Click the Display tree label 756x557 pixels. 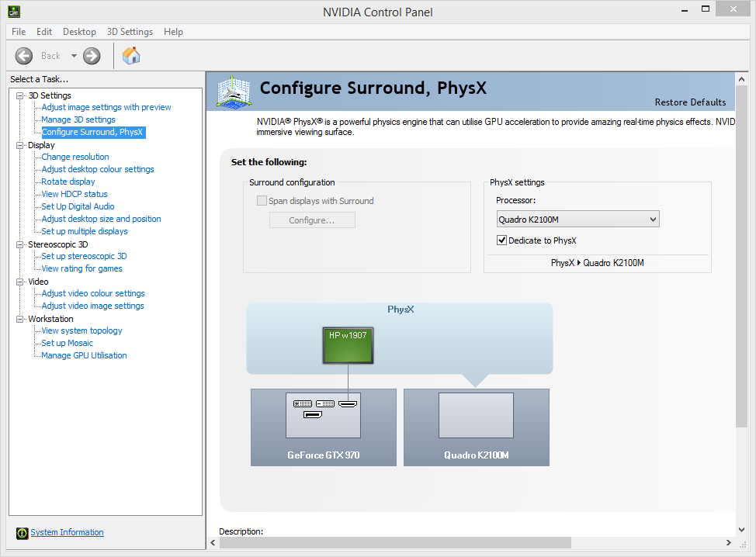[x=41, y=145]
